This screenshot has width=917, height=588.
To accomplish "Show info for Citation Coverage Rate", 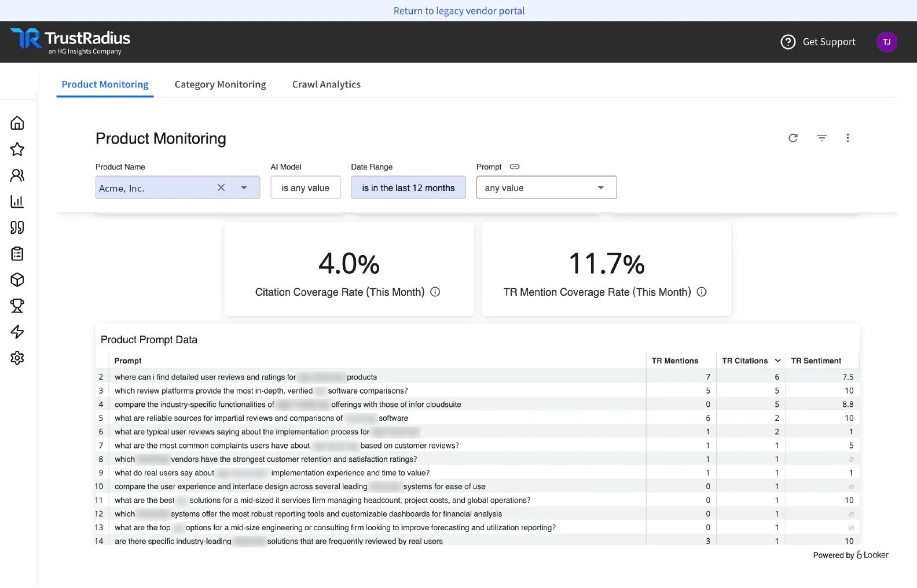I will tap(435, 292).
